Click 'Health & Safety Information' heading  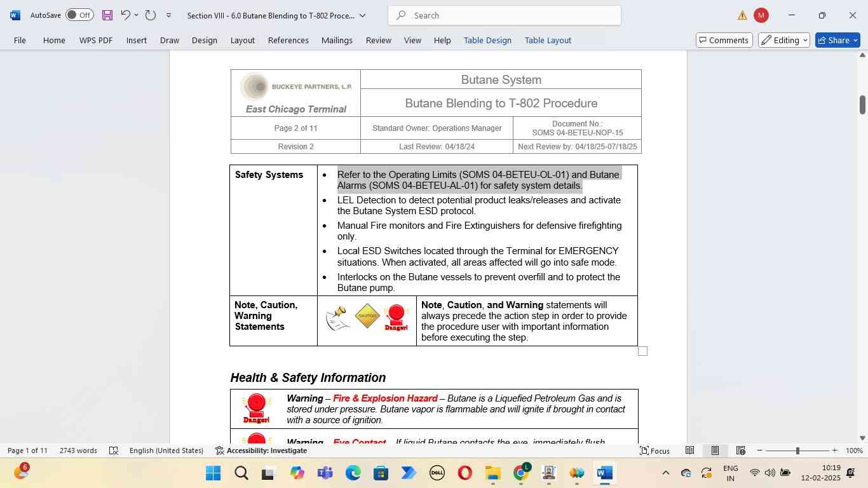(308, 377)
